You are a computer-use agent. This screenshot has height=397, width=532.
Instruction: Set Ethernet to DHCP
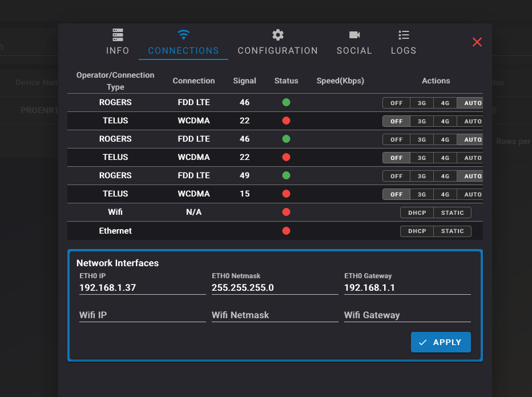(417, 231)
